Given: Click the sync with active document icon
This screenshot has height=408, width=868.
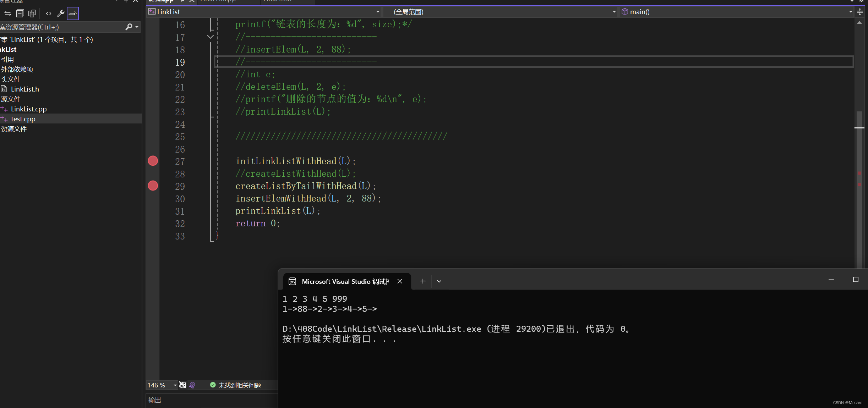Looking at the screenshot, I should (x=7, y=13).
